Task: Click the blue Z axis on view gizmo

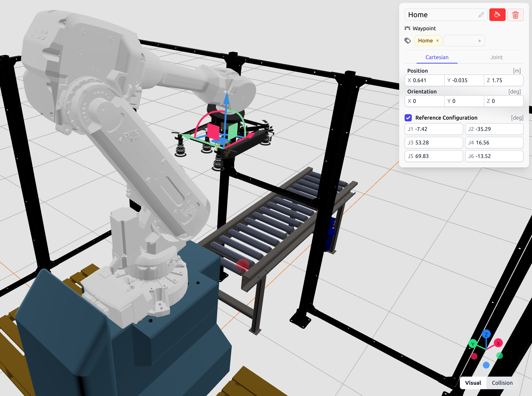Action: [486, 334]
